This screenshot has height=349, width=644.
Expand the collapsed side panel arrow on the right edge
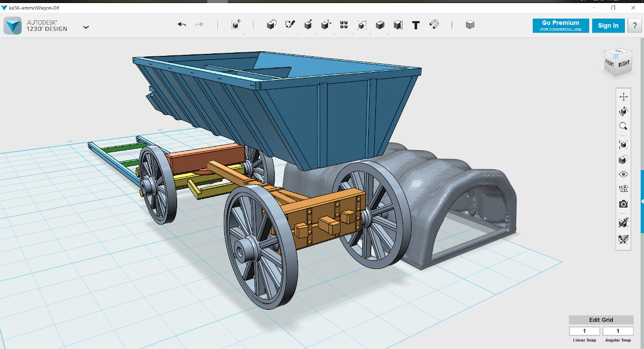(x=642, y=201)
